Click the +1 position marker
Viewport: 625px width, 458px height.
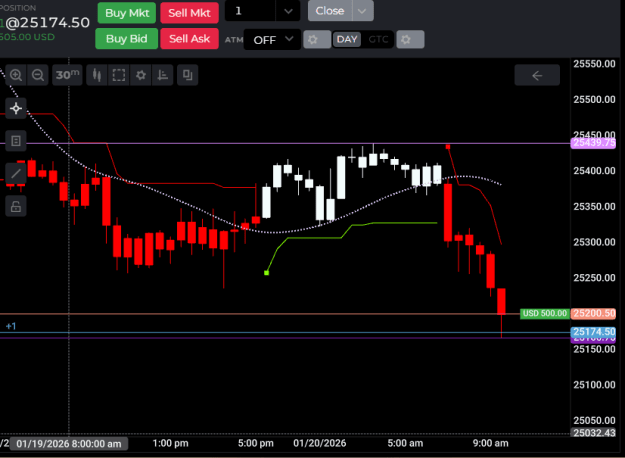[x=11, y=326]
